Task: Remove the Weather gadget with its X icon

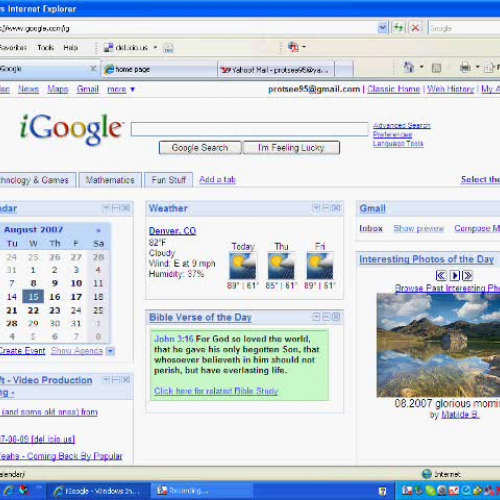Action: coord(336,208)
